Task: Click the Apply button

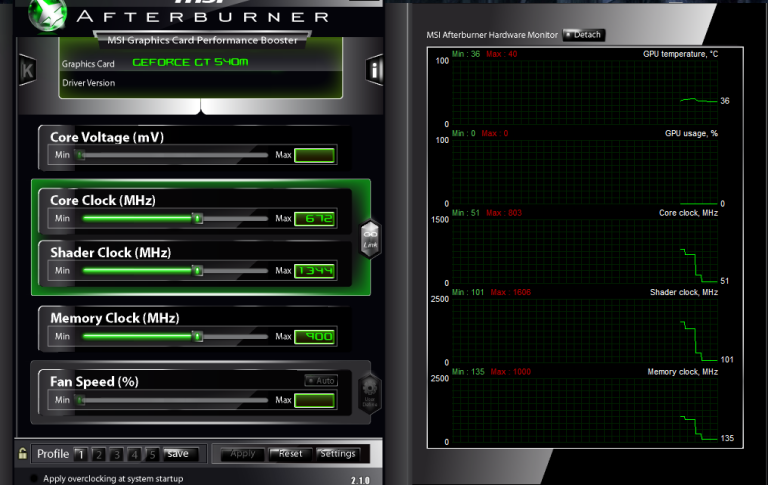Action: coord(242,454)
